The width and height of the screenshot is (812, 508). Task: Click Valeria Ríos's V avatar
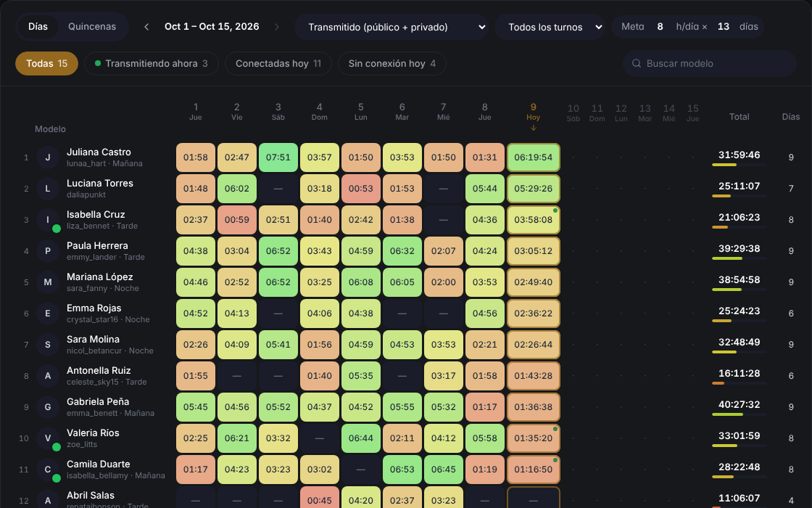coord(48,438)
